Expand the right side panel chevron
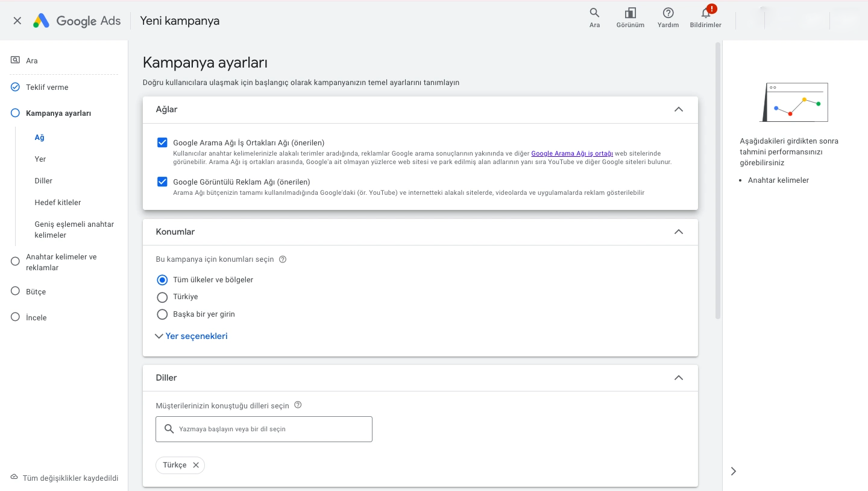Screen dimensions: 868x491 tap(734, 471)
